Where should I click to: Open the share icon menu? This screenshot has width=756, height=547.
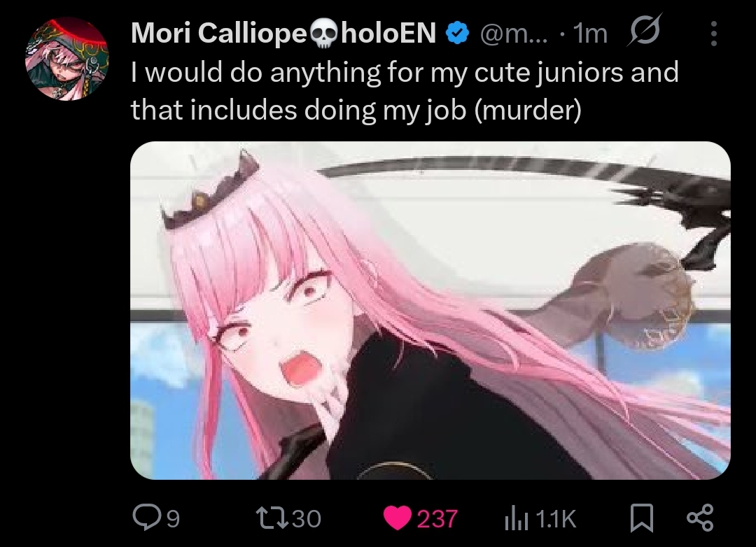[x=699, y=518]
